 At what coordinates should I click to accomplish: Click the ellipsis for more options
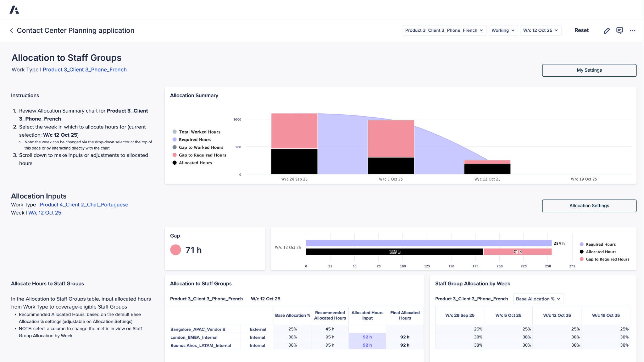(x=633, y=30)
